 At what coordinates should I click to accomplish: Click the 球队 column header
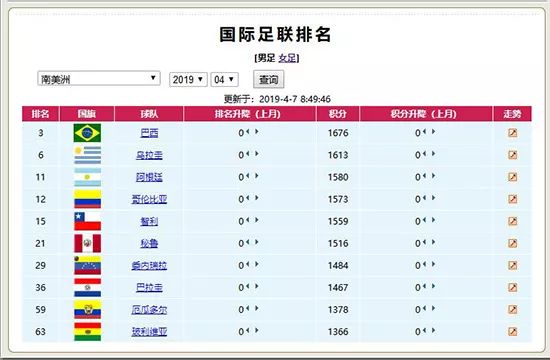tap(149, 114)
